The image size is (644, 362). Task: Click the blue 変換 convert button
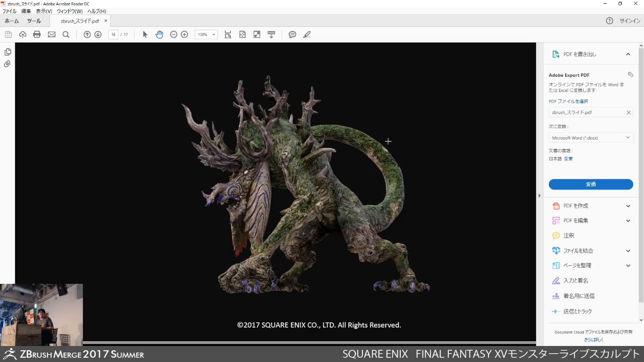591,184
